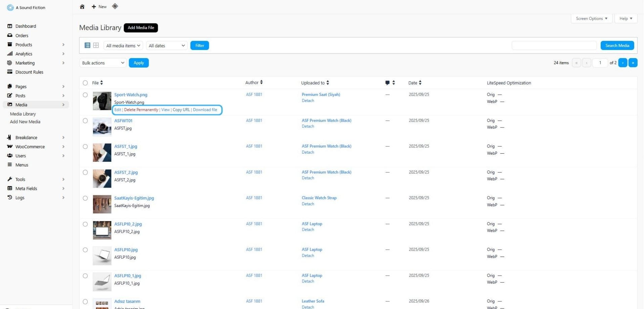The width and height of the screenshot is (644, 309).
Task: Tick the checkbox next to SaatKayis-Egitim.jpg
Action: [x=85, y=198]
